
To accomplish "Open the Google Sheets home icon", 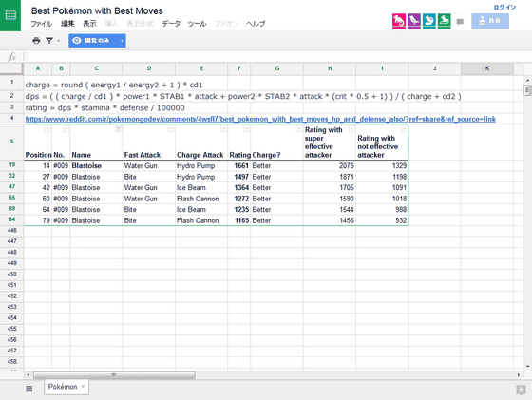I will click(10, 15).
